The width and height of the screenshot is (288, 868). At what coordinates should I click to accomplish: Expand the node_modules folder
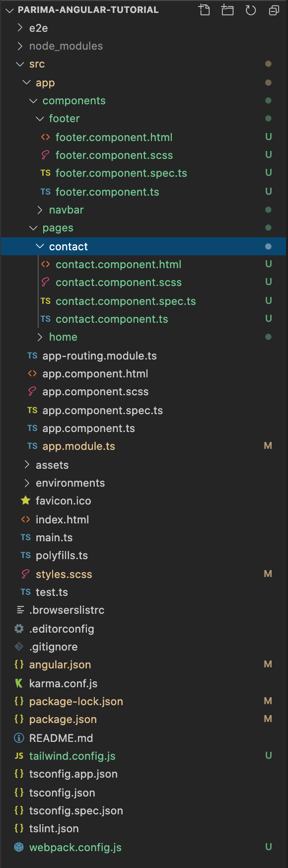[20, 46]
